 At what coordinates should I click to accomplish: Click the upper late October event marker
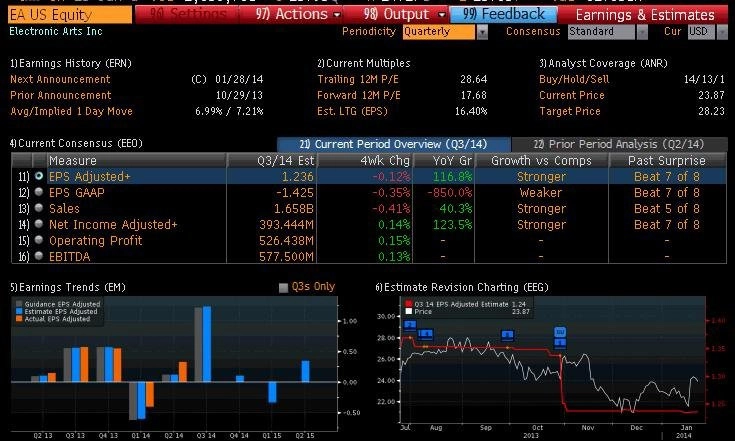pos(560,332)
